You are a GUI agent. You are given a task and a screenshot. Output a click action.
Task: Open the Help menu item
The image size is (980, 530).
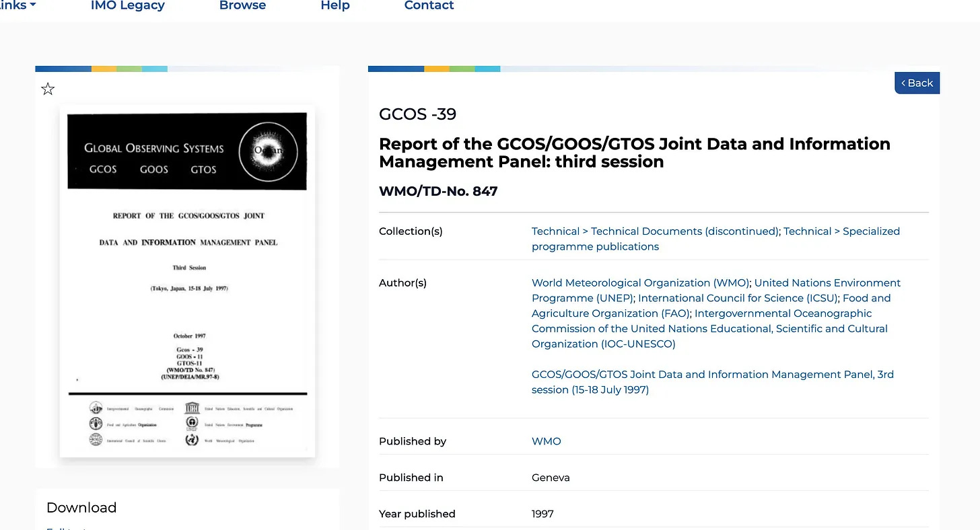[335, 5]
